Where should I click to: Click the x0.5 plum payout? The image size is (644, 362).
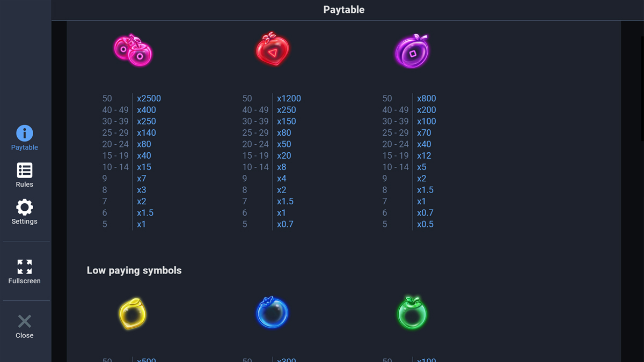[x=425, y=224]
